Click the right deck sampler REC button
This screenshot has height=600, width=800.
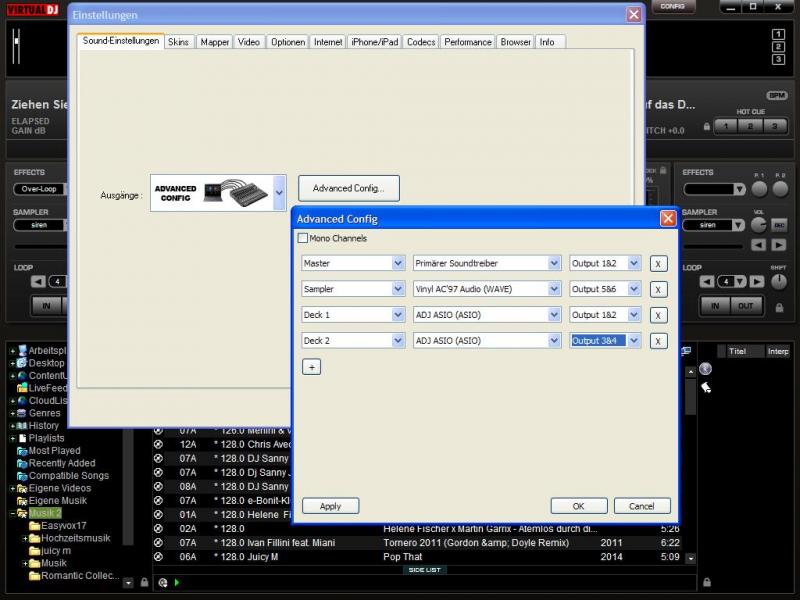pyautogui.click(x=780, y=225)
